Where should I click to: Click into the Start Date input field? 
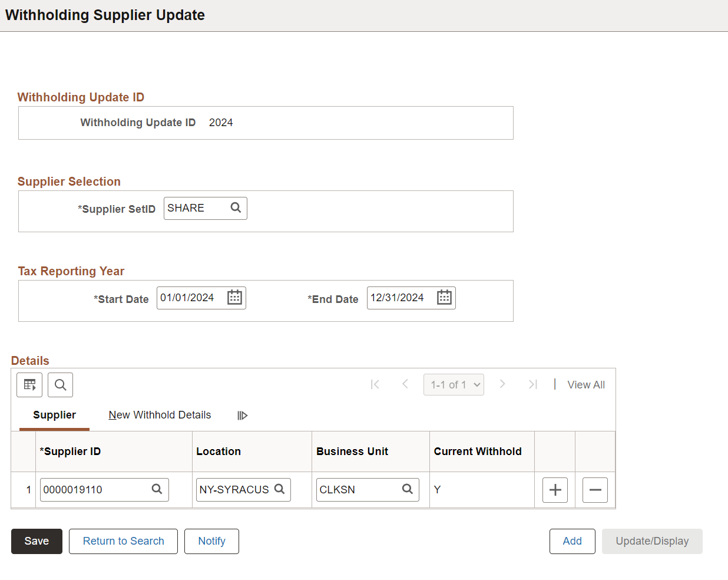click(190, 298)
